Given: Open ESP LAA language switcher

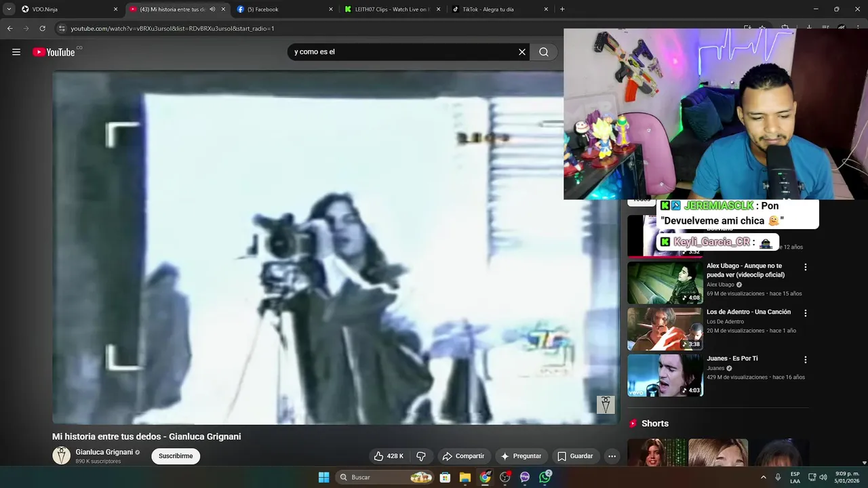Looking at the screenshot, I should click(795, 477).
